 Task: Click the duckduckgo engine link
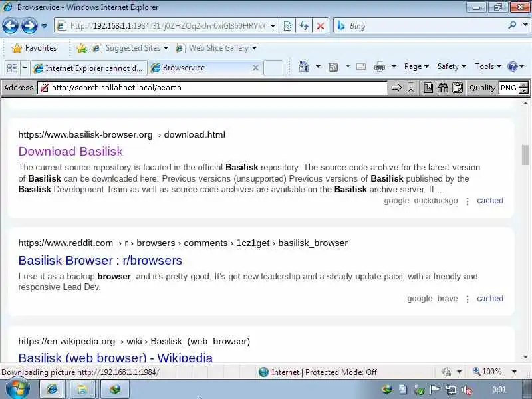(436, 201)
